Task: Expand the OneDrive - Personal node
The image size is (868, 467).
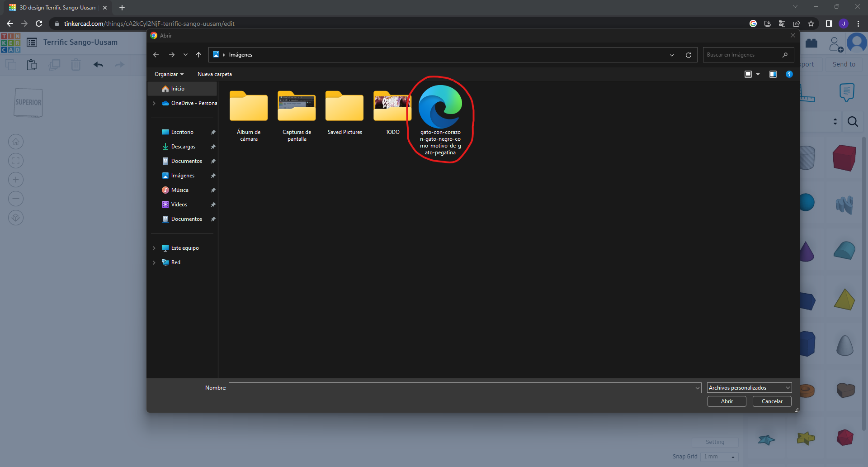Action: pyautogui.click(x=154, y=103)
